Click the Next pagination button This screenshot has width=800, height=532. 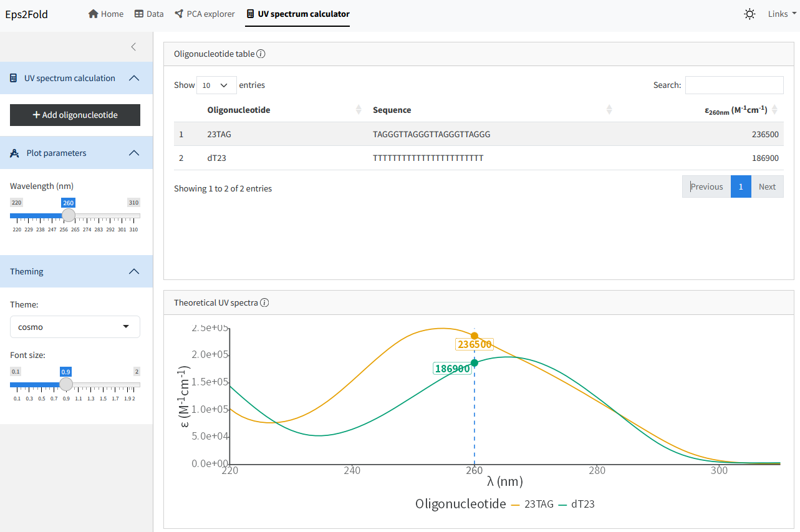click(767, 186)
